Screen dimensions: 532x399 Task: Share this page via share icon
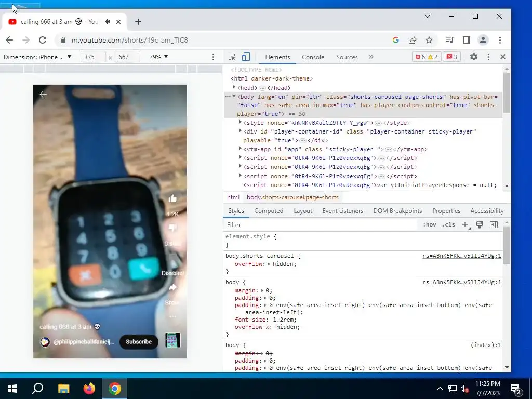tap(412, 40)
